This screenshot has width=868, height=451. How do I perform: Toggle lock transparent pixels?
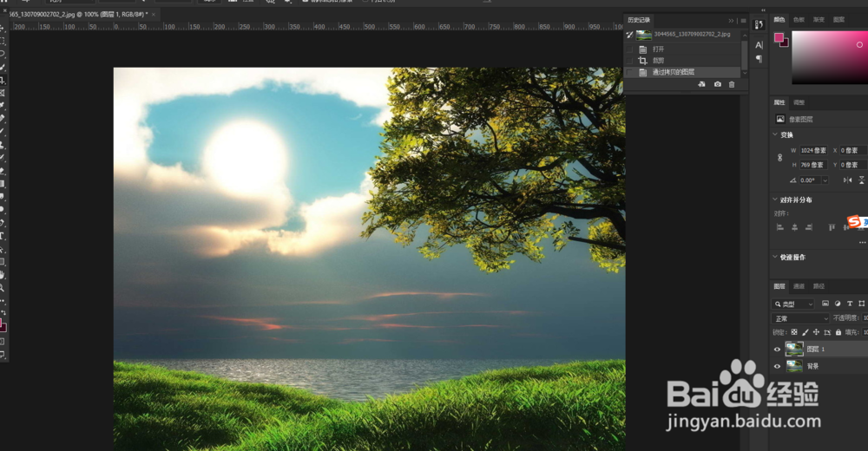[794, 332]
